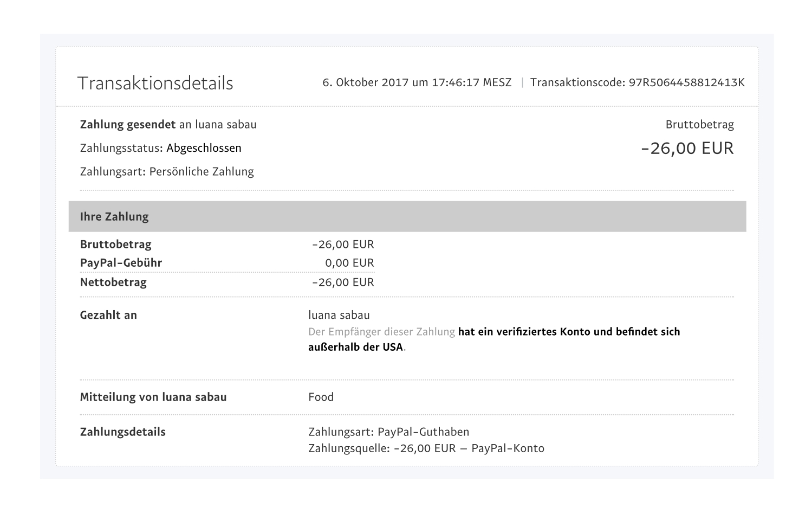The height and width of the screenshot is (514, 812).
Task: Click the Mitteilung von luana sabau label
Action: click(x=153, y=397)
